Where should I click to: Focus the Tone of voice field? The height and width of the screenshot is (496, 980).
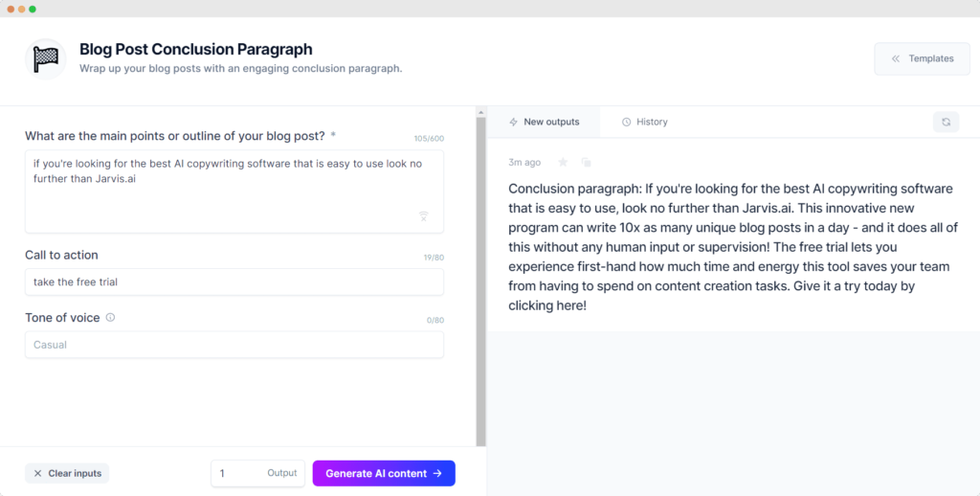click(234, 345)
